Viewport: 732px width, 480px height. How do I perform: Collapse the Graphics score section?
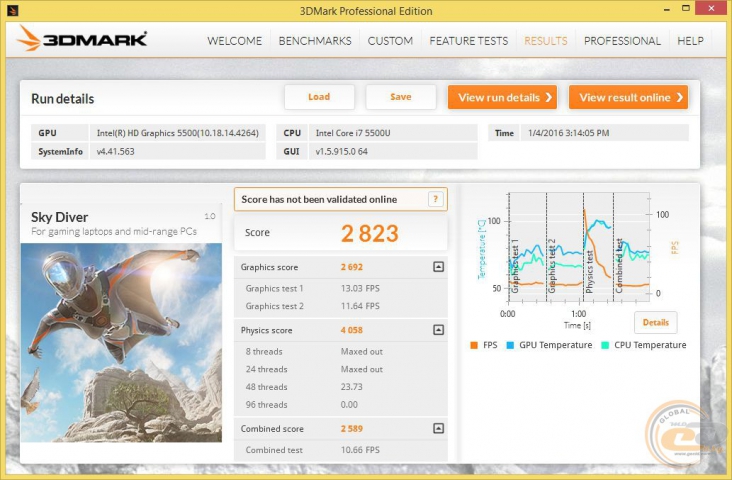pos(438,267)
